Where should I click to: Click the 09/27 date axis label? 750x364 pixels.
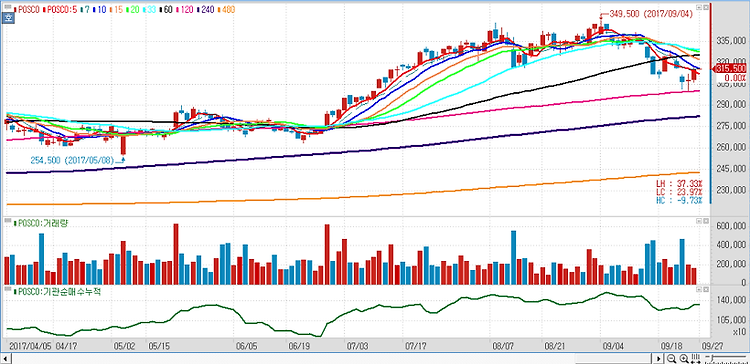click(713, 345)
